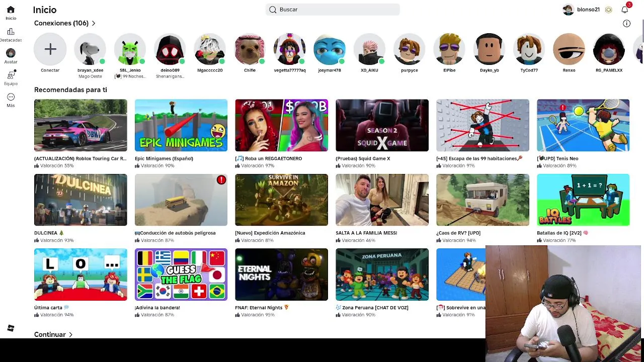This screenshot has width=644, height=362.
Task: Click the info icon beside Conexiones
Action: click(626, 23)
